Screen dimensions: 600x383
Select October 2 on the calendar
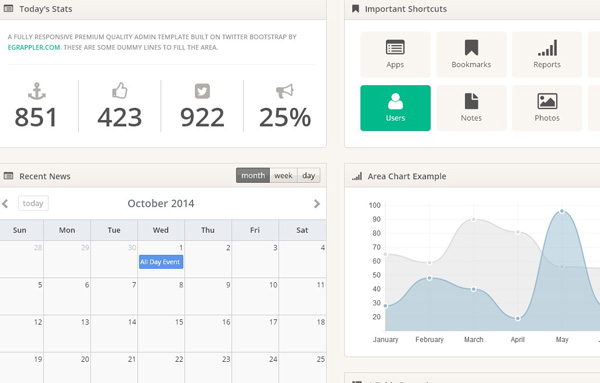pyautogui.click(x=208, y=259)
